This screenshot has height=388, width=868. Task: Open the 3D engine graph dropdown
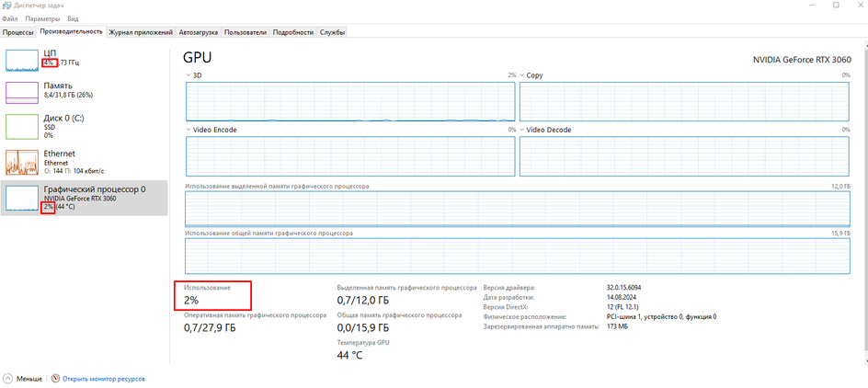[x=188, y=75]
